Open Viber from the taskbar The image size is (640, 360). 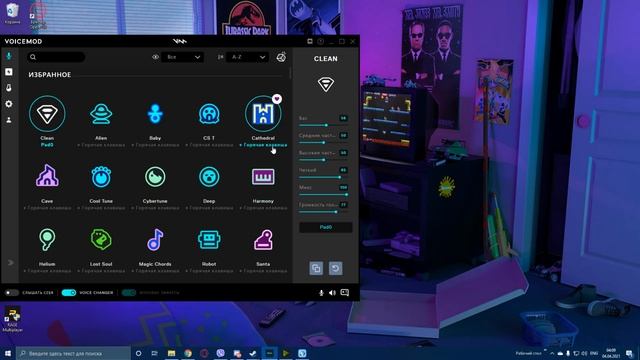(x=220, y=353)
